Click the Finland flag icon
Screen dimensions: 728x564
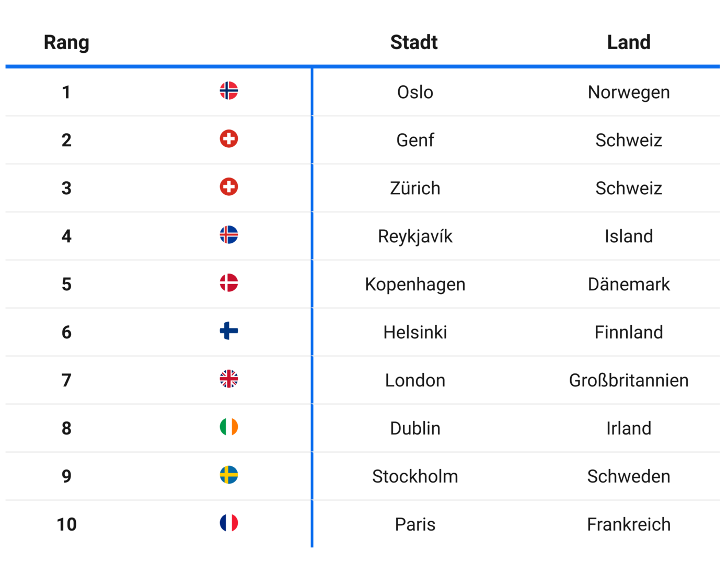229,331
